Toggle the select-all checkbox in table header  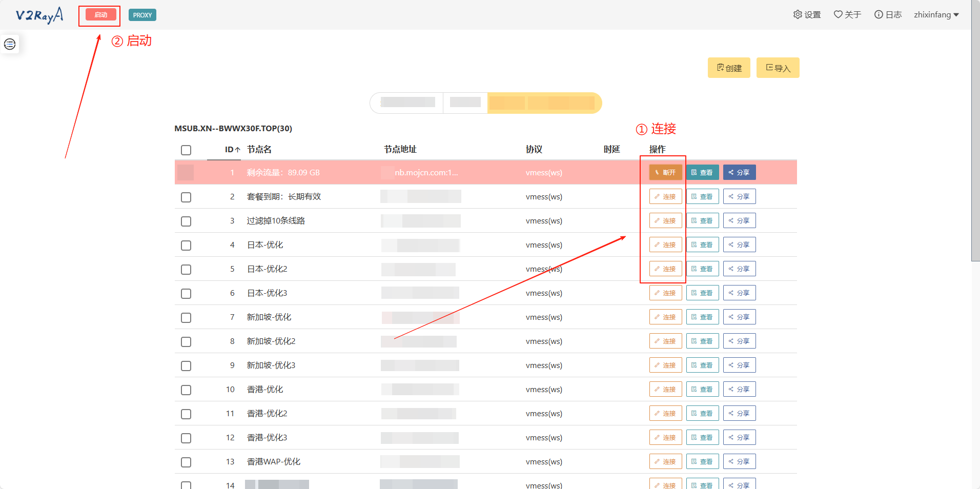pos(186,150)
